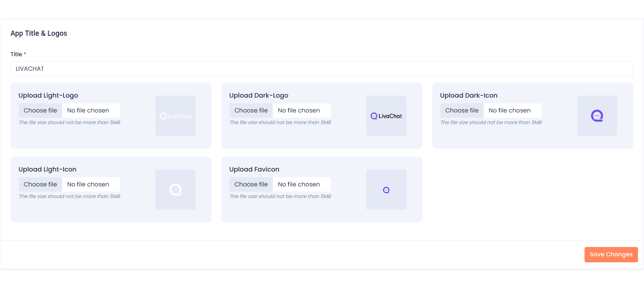
Task: Click the 5MB size hint under Dark-Icon
Action: pyautogui.click(x=491, y=123)
